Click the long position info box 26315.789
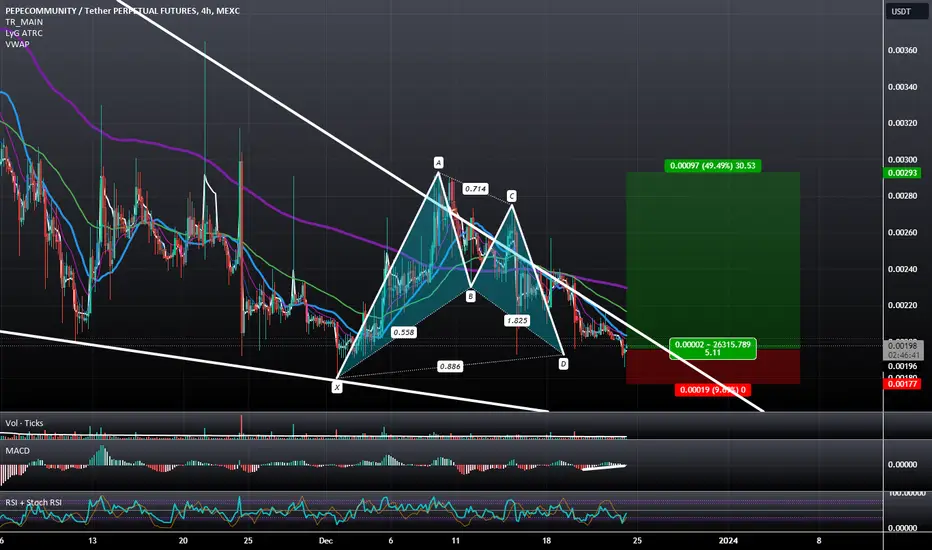 pyautogui.click(x=713, y=348)
